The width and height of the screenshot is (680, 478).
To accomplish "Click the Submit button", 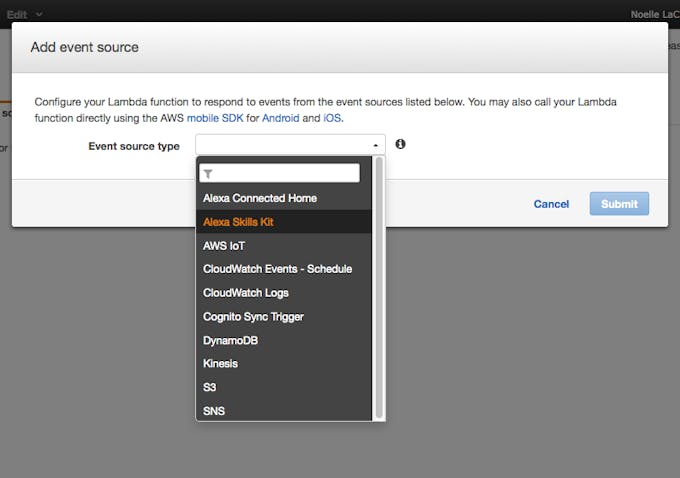I will tap(619, 204).
